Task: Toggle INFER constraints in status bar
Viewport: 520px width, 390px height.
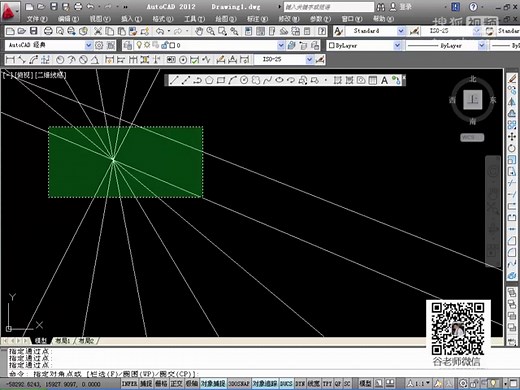Action: coord(129,384)
